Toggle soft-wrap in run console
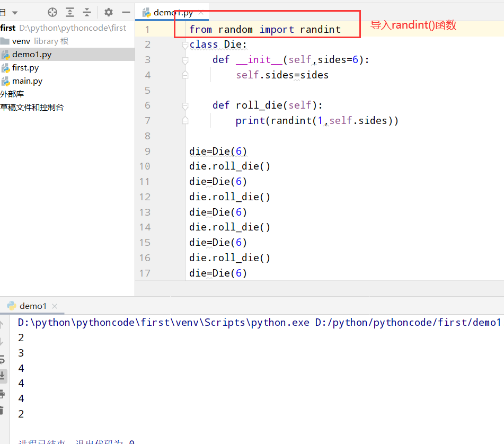This screenshot has height=444, width=504. pos(2,360)
